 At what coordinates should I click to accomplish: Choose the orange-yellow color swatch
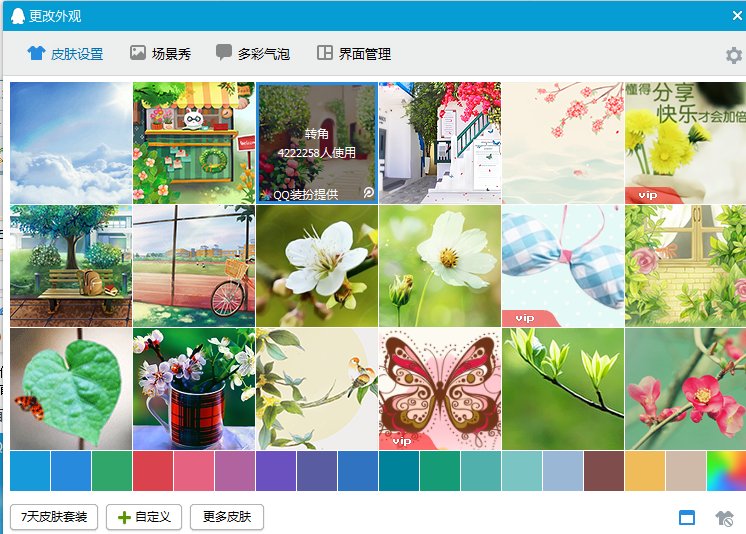coord(645,471)
